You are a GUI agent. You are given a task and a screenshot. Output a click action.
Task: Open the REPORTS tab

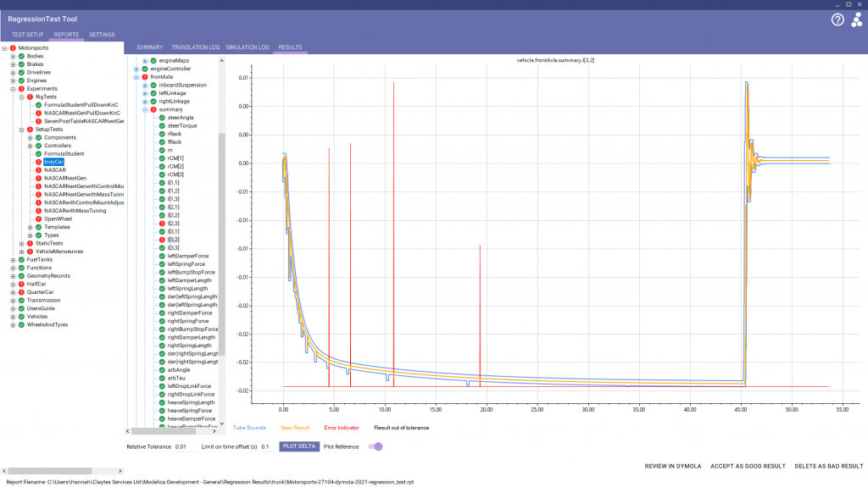point(66,35)
